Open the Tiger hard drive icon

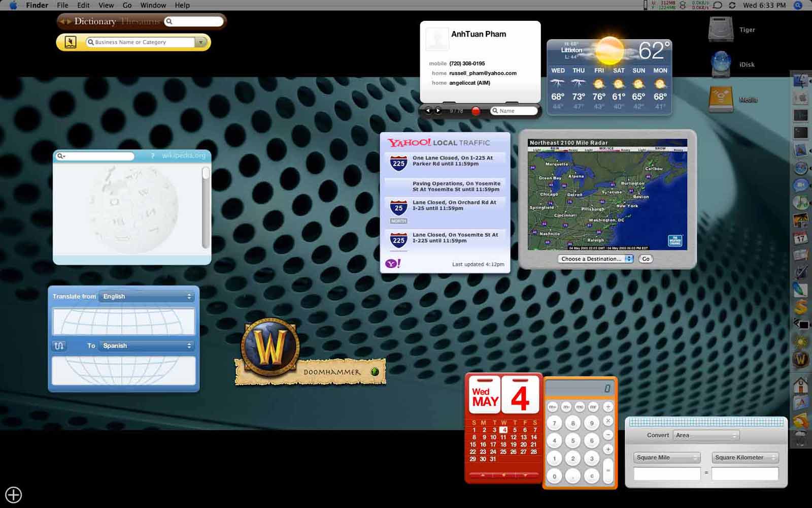point(721,29)
